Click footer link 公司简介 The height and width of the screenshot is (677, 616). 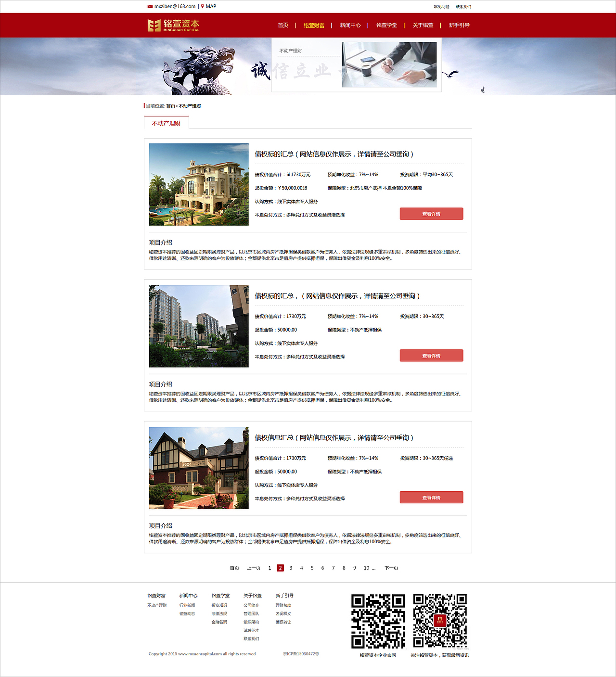251,605
